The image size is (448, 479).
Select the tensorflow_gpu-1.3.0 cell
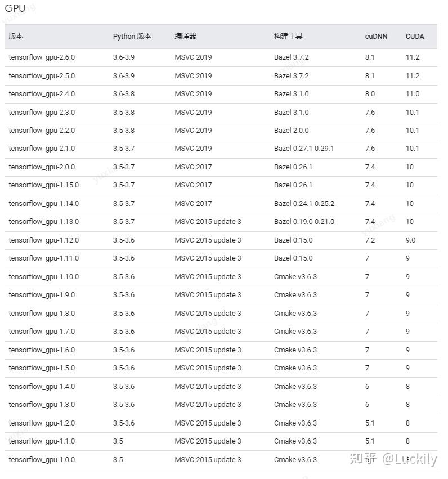42,405
